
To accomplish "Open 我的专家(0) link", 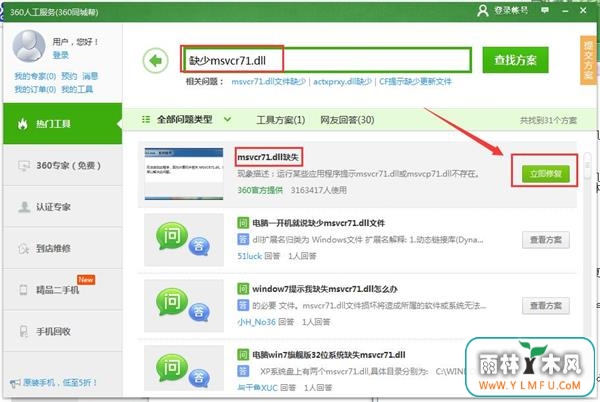I will pos(35,76).
